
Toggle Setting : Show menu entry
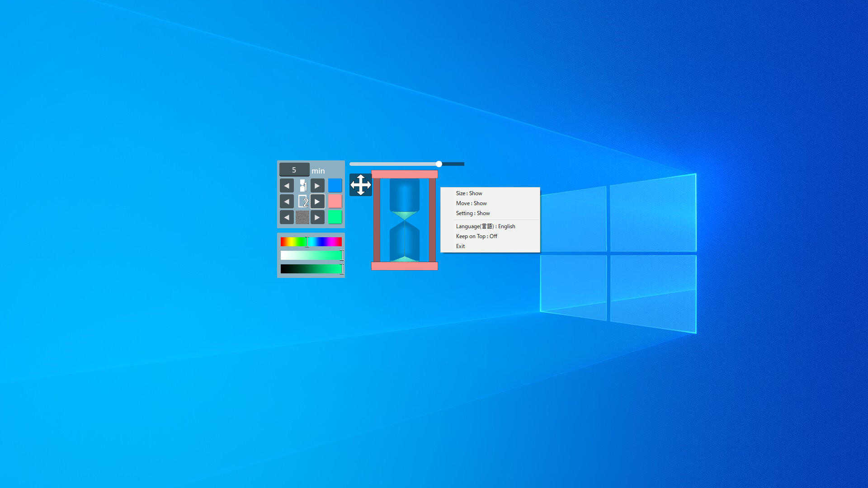tap(490, 213)
